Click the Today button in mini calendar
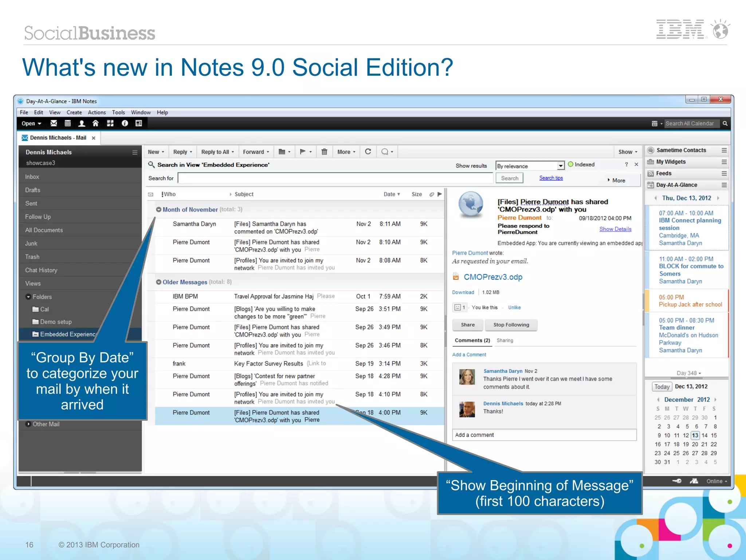The height and width of the screenshot is (560, 746). tap(662, 387)
